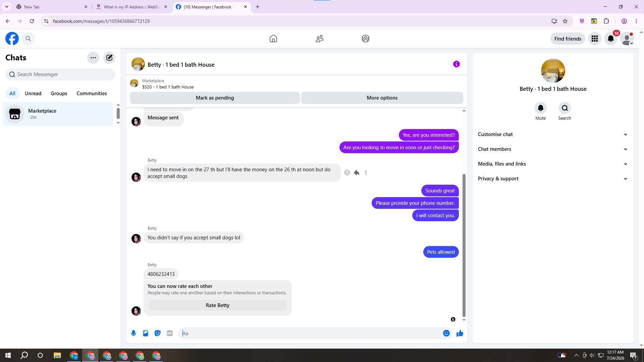Click the conversation vertical scrollbar
Viewport: 644px width, 362px height.
(x=464, y=245)
